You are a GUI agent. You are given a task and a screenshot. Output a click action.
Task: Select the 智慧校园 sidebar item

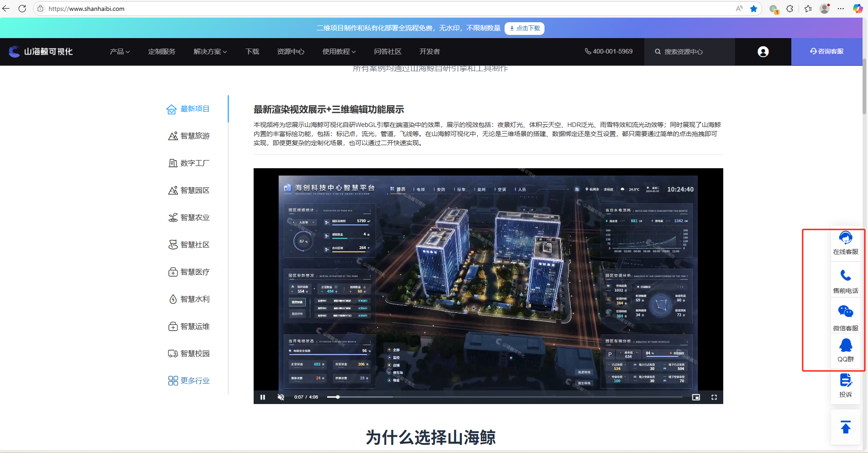(x=188, y=354)
